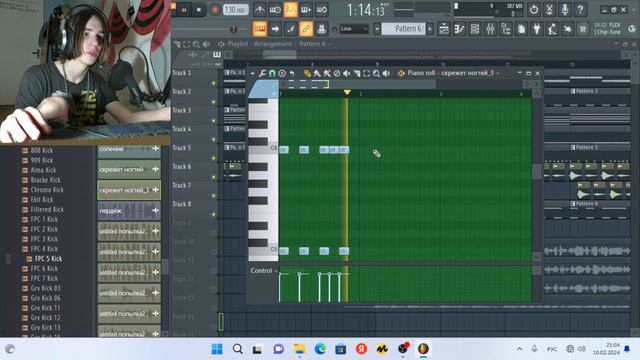Viewport: 640px width, 360px height.
Task: Toggle the highlighted countdown-before-recording icon
Action: 290,9
